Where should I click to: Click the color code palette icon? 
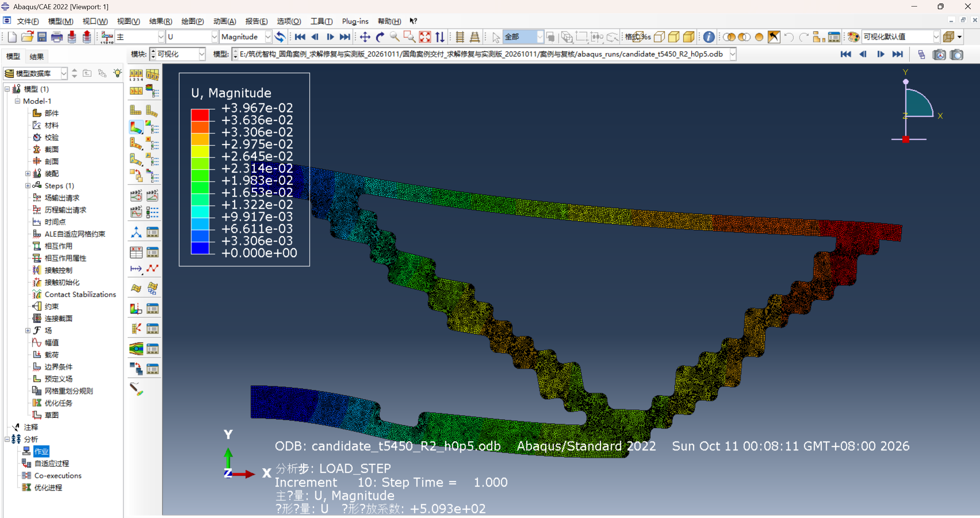click(853, 37)
